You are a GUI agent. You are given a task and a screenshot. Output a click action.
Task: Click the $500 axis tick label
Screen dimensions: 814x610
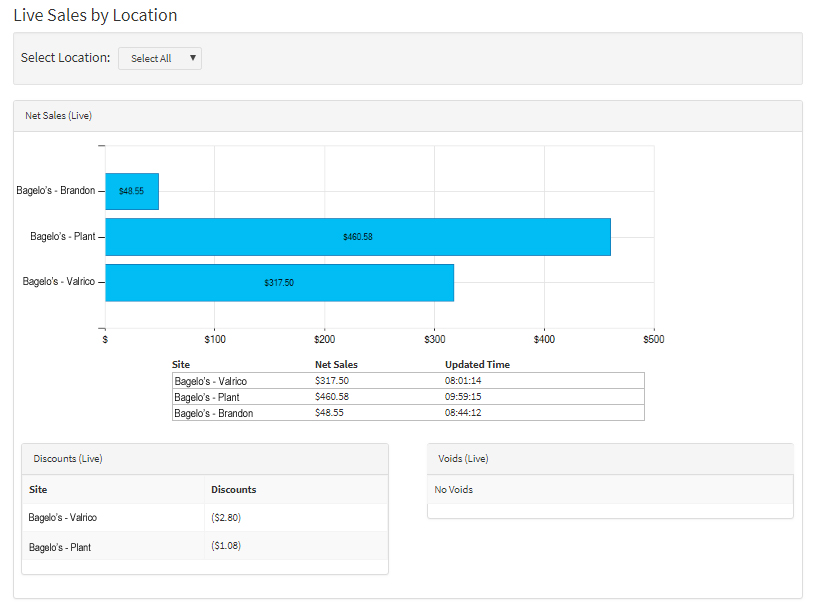tap(654, 340)
